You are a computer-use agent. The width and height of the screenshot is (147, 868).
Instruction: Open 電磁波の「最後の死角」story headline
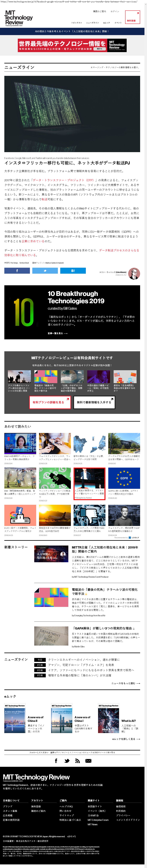coord(105,591)
